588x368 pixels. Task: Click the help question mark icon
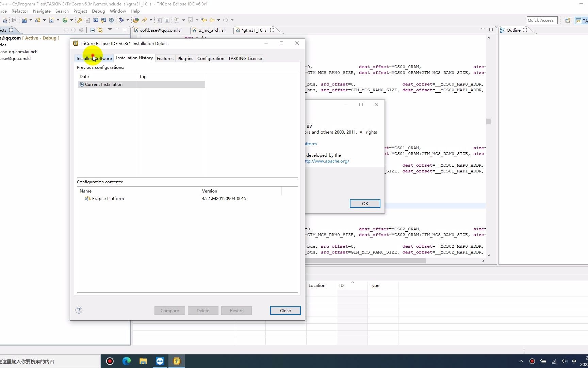[x=79, y=310]
